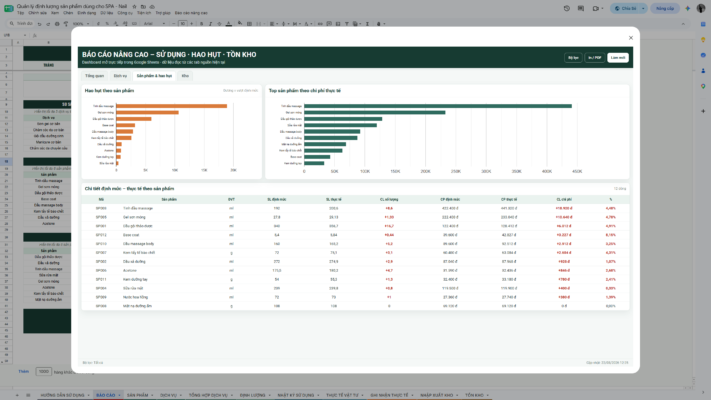The image size is (711, 400).
Task: Toggle strikethrough formatting
Action: [x=219, y=24]
